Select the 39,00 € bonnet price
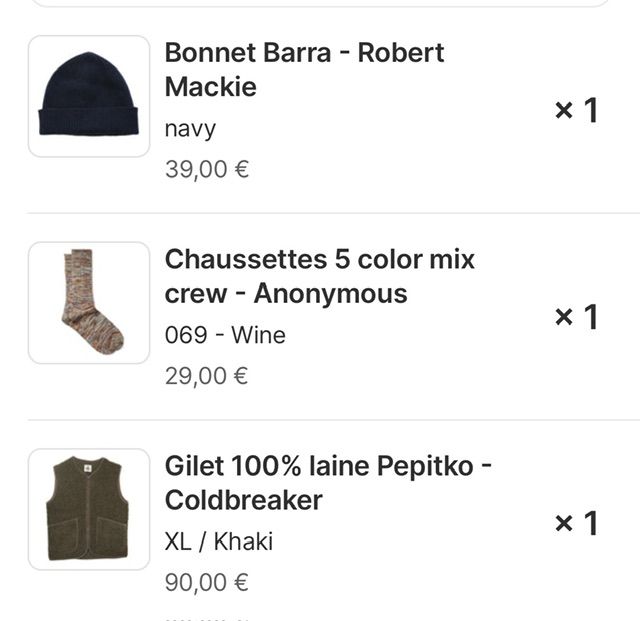 pos(207,169)
